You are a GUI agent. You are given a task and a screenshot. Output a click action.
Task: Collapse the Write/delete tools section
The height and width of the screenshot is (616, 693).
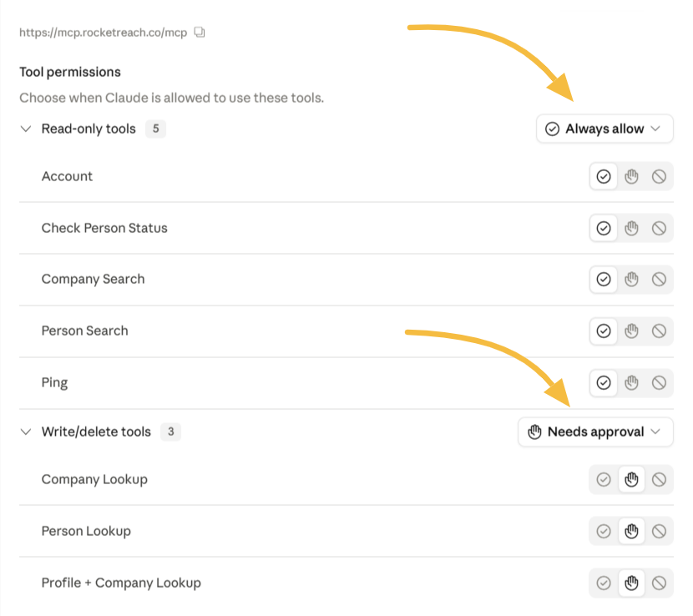pyautogui.click(x=26, y=432)
